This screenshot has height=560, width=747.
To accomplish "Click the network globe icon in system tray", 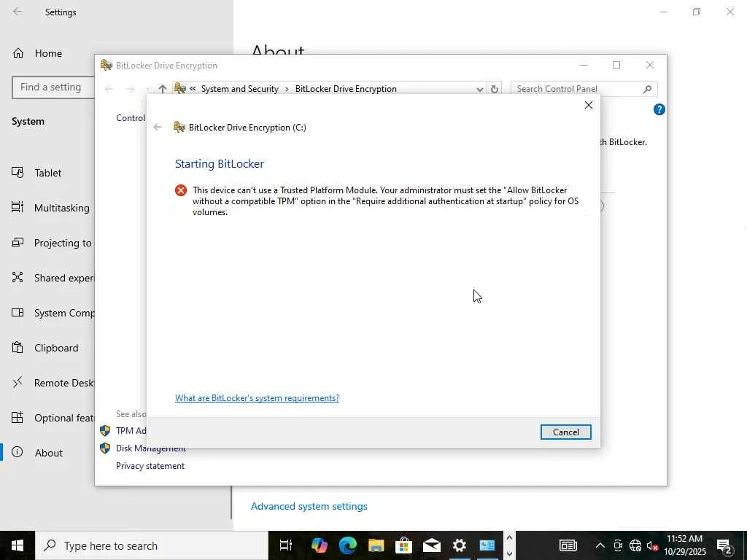I will click(x=635, y=545).
